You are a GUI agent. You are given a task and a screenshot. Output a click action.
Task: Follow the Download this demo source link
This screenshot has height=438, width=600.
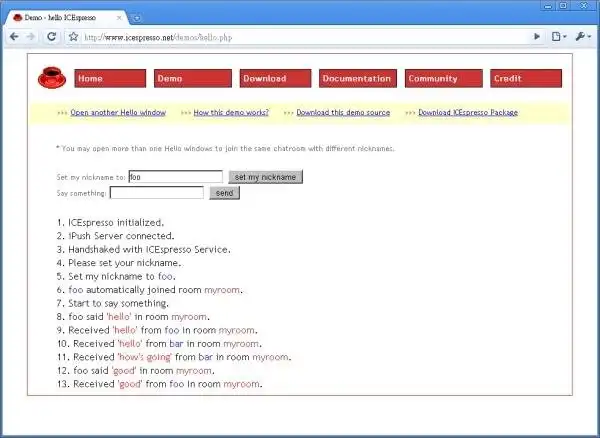pyautogui.click(x=343, y=112)
